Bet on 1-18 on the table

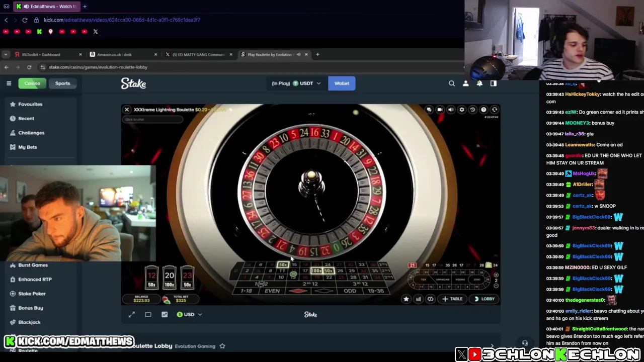pyautogui.click(x=246, y=291)
